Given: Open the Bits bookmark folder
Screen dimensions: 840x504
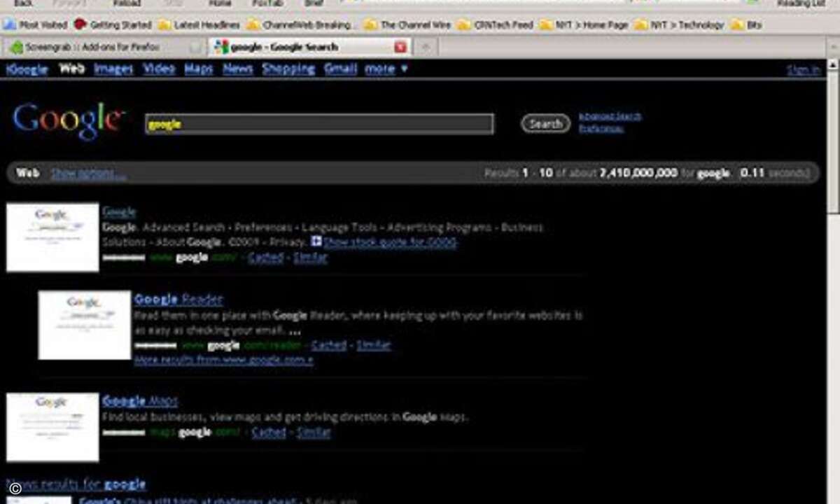Looking at the screenshot, I should tap(746, 24).
